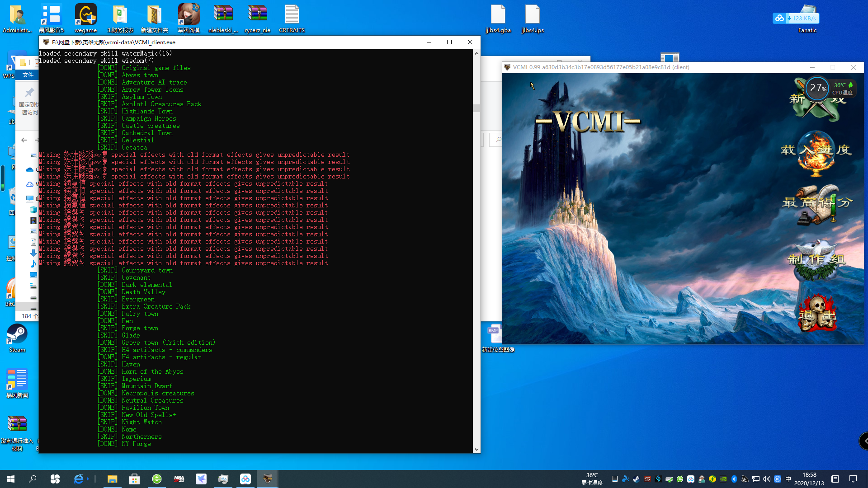Open the Action Center notifications icon
This screenshot has width=868, height=488.
853,479
